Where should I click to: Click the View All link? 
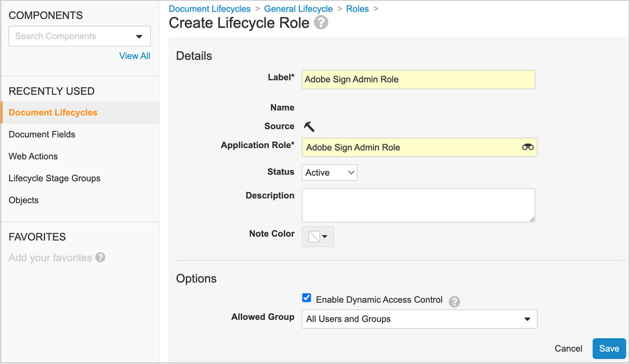click(x=135, y=56)
